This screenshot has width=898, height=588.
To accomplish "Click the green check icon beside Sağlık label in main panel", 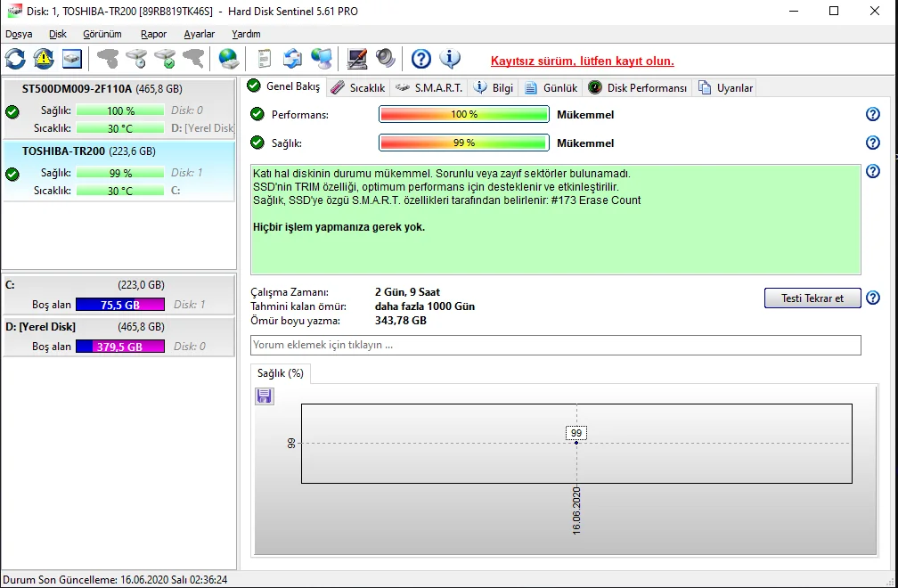I will (x=257, y=143).
